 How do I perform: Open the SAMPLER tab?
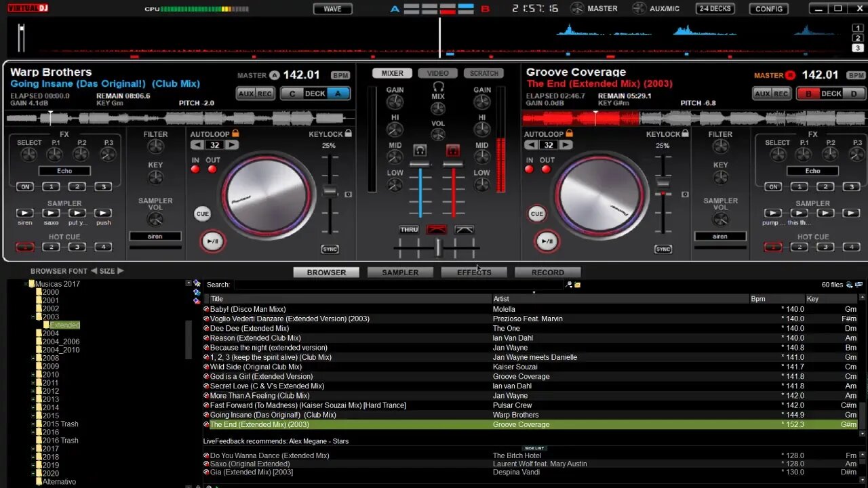click(400, 272)
